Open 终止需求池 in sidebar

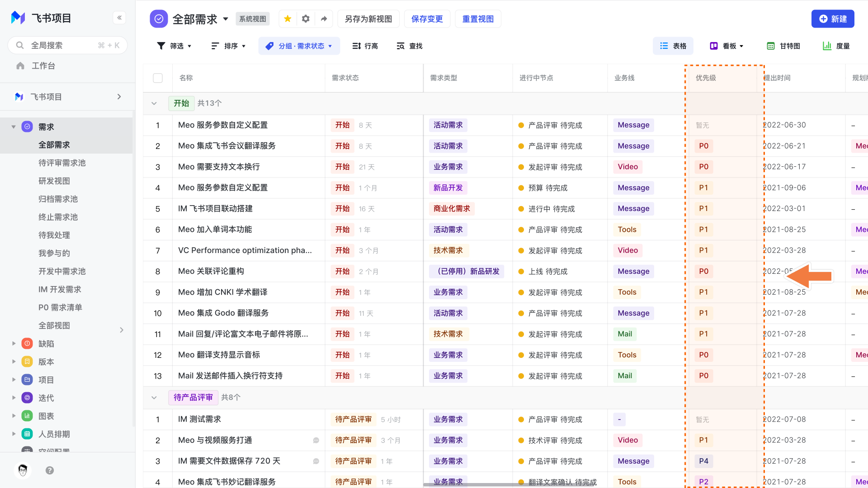click(58, 217)
